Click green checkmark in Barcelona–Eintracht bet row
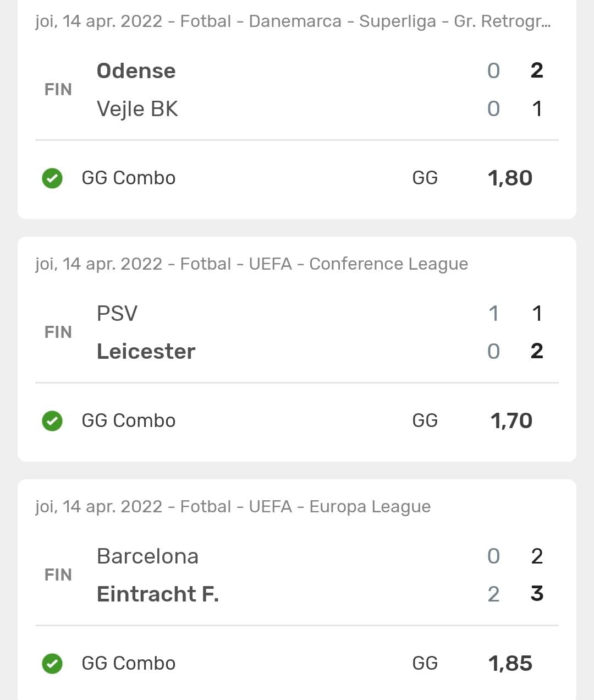Screen dimensions: 594x700 pos(52,664)
